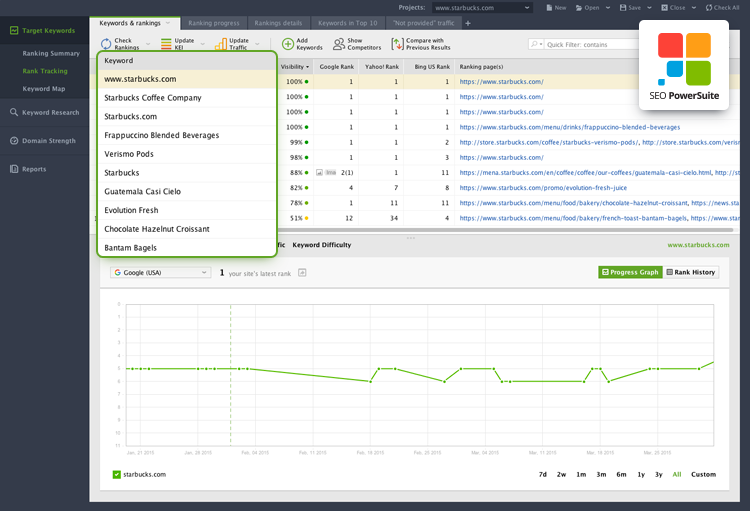
Task: Click the Show Competitors people icon
Action: [339, 44]
